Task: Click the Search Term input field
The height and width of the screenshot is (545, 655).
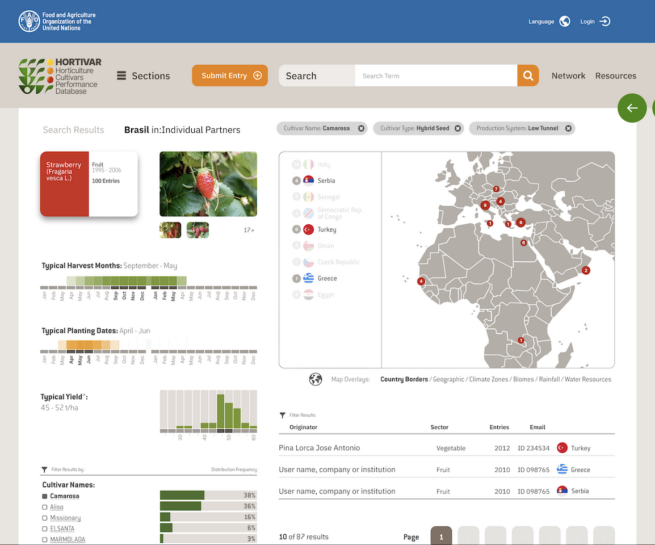Action: click(x=435, y=76)
